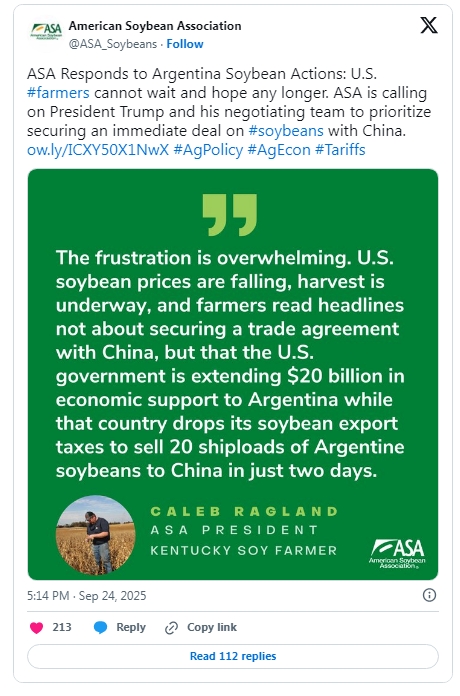
Task: Click the copy link chain icon
Action: pos(171,628)
